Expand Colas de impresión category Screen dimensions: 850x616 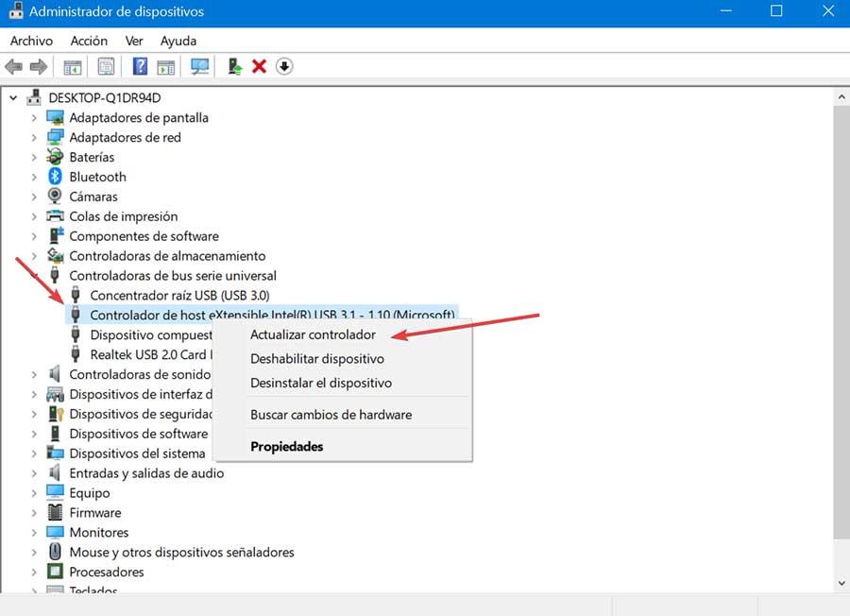(x=34, y=216)
